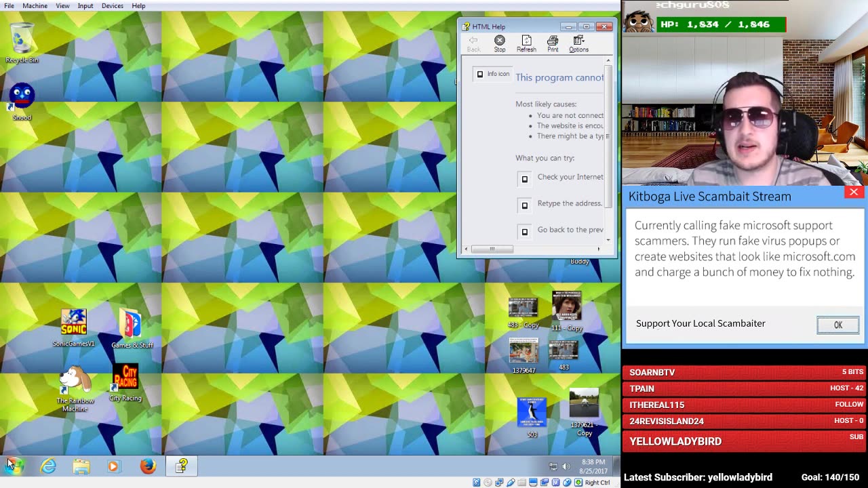Click taskbar clock showing 8:38 PM
Viewport: 868px width, 488px height.
point(593,466)
